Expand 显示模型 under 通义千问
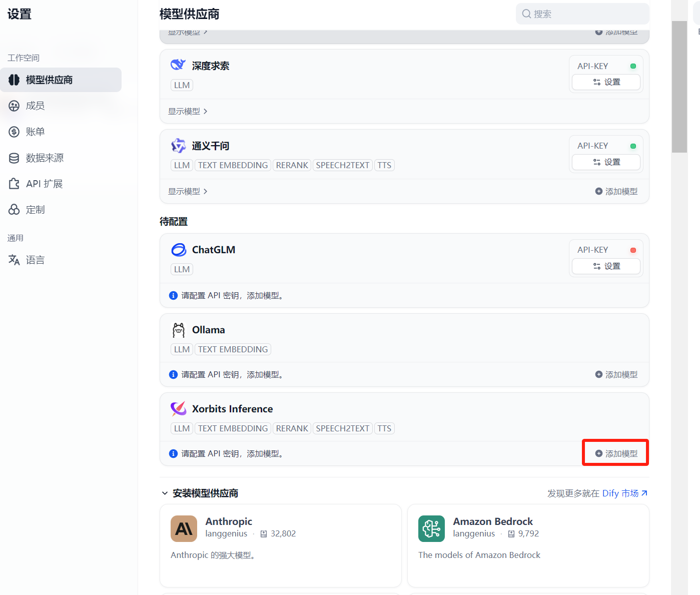Screen dimensions: 700x595 [188, 191]
